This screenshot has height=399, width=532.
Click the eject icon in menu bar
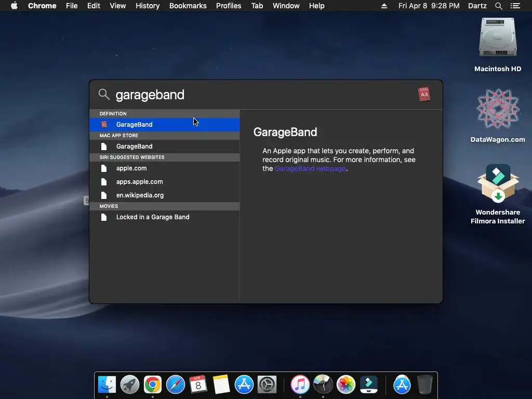click(384, 6)
